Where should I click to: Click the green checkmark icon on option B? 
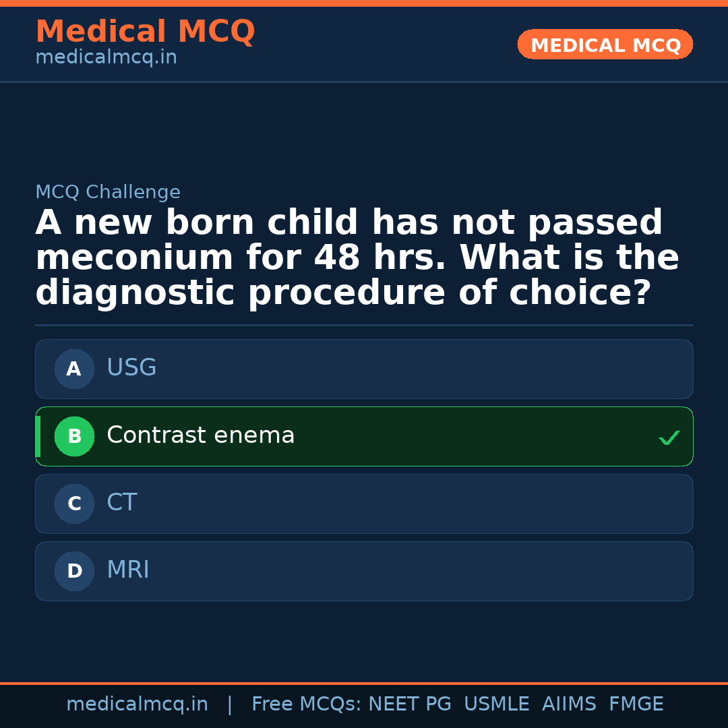(669, 437)
